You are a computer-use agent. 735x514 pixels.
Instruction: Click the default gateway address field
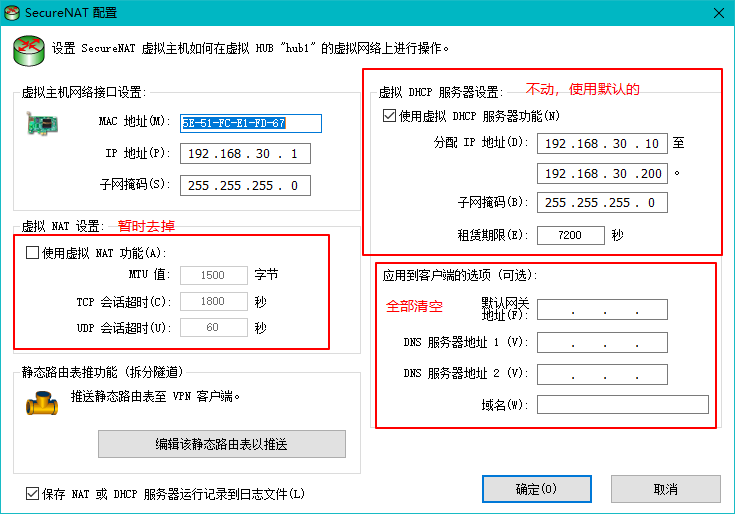click(x=602, y=310)
